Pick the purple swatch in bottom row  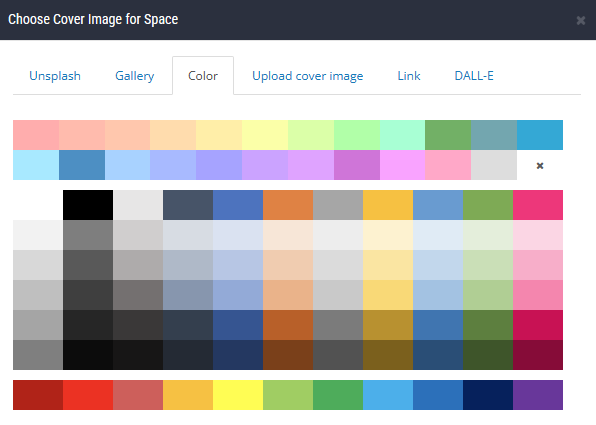[x=538, y=395]
